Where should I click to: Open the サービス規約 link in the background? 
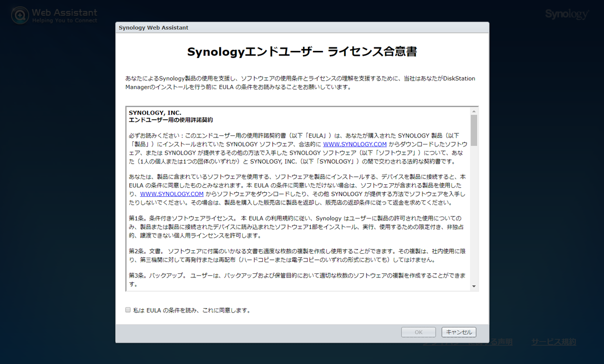coord(554,342)
